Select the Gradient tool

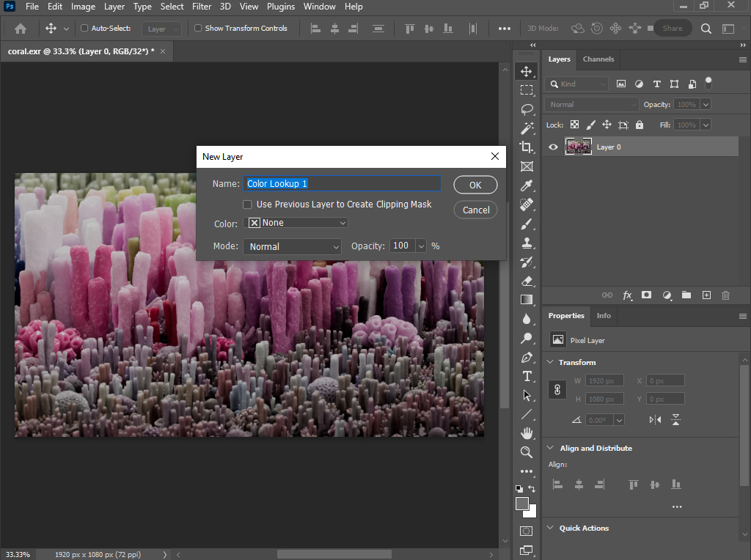(x=527, y=299)
